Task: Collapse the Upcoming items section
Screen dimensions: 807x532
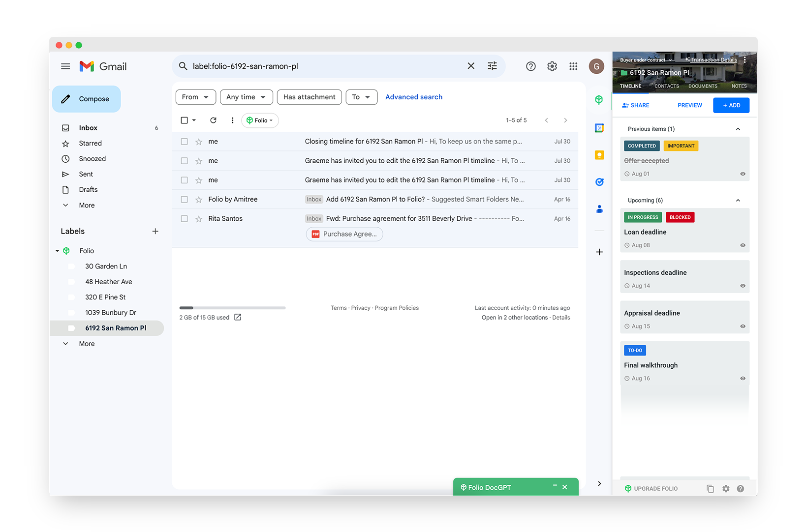Action: tap(738, 201)
